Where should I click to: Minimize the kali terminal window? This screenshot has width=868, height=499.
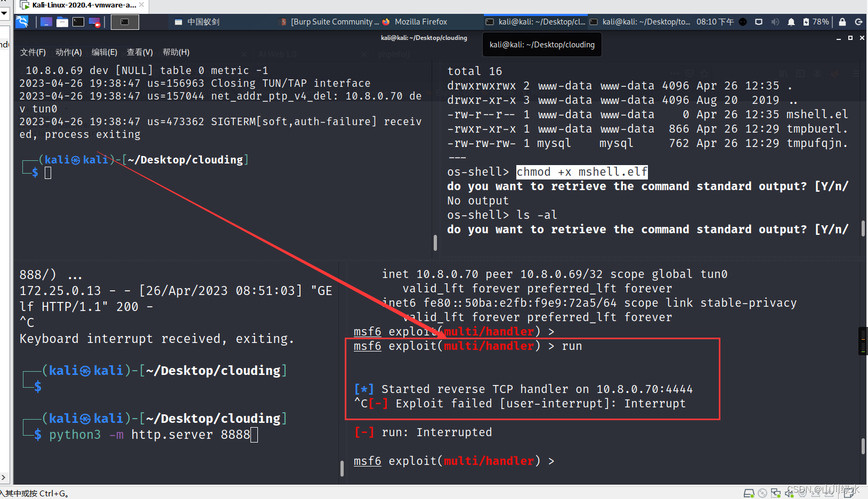(x=839, y=38)
